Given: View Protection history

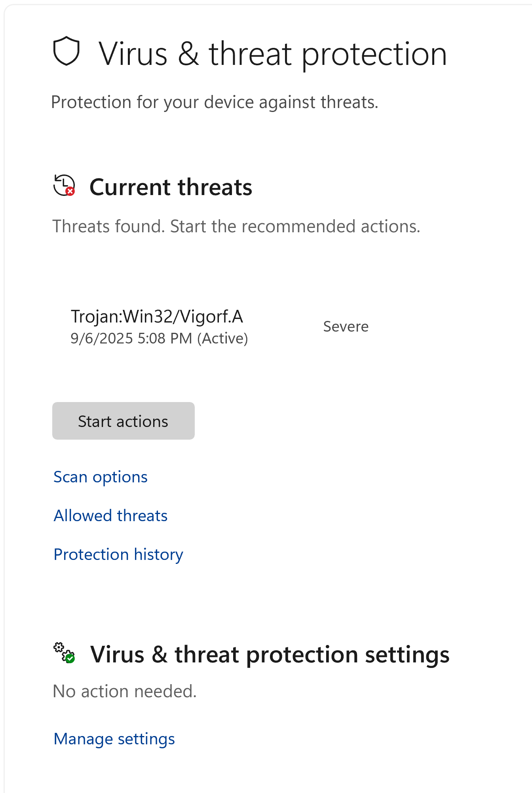Looking at the screenshot, I should pos(118,555).
